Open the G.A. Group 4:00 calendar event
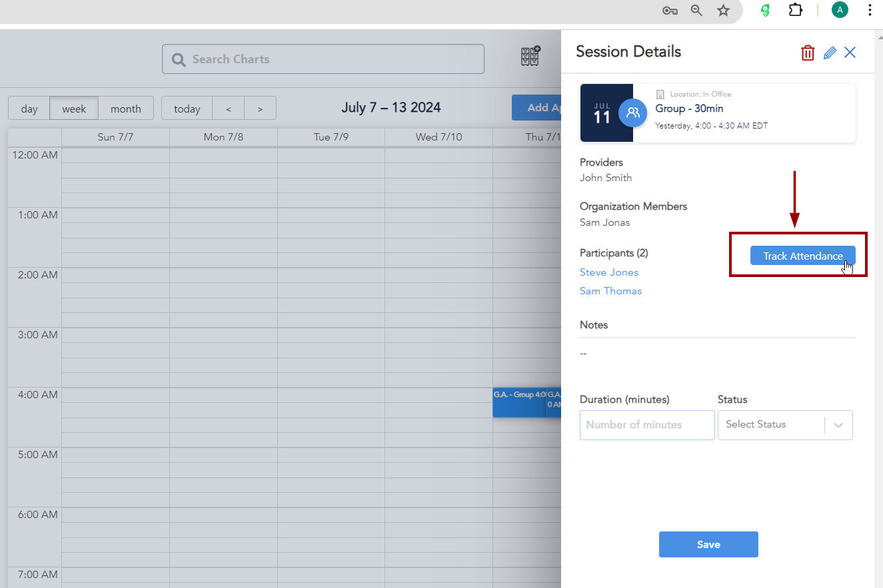The height and width of the screenshot is (588, 883). [x=520, y=402]
